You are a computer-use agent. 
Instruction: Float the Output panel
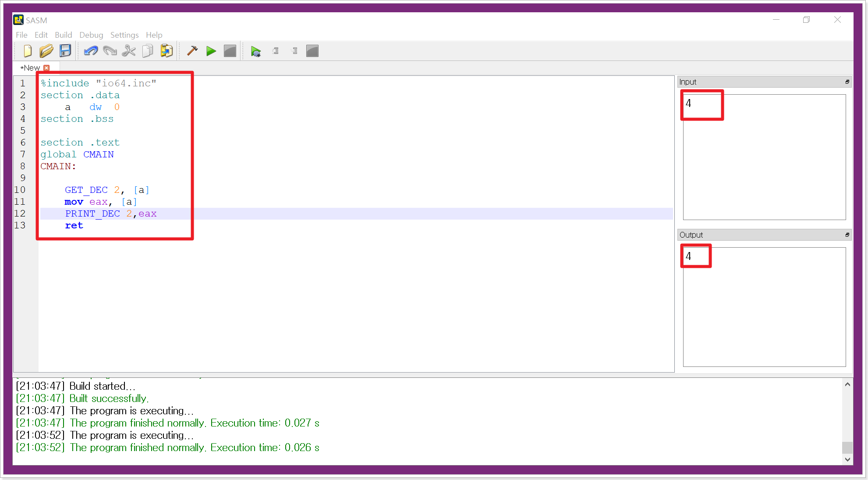[847, 235]
